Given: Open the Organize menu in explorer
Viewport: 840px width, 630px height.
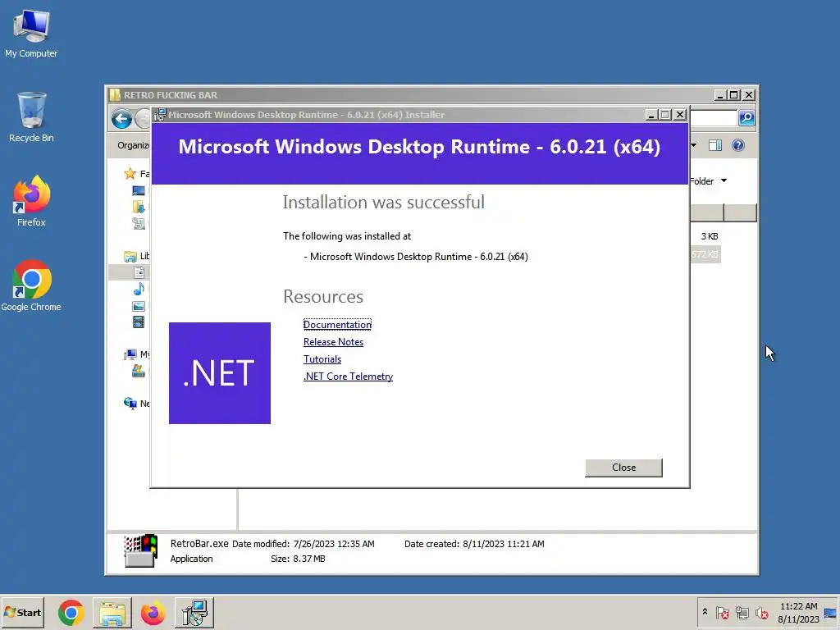Looking at the screenshot, I should pyautogui.click(x=133, y=145).
